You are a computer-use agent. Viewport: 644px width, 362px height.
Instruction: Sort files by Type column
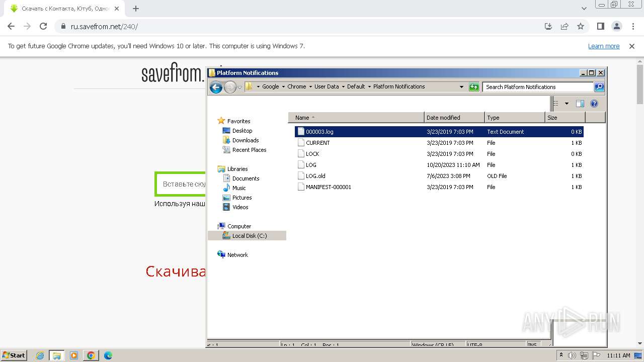point(515,118)
